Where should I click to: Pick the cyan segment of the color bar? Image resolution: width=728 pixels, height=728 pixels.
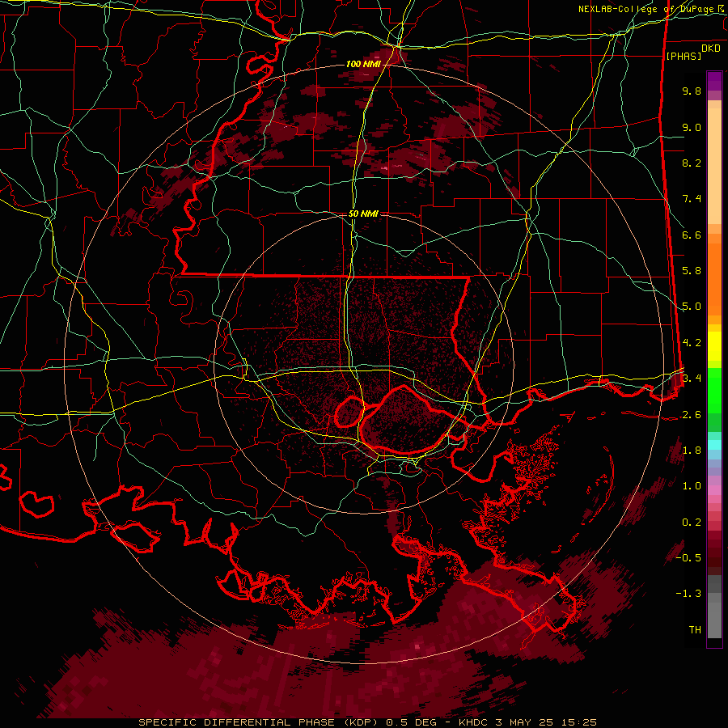(x=714, y=445)
